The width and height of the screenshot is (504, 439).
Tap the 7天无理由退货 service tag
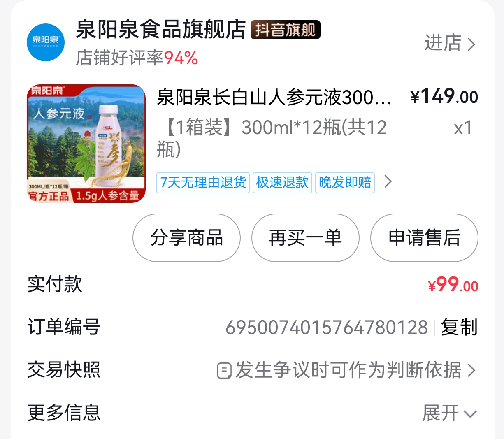coord(203,182)
